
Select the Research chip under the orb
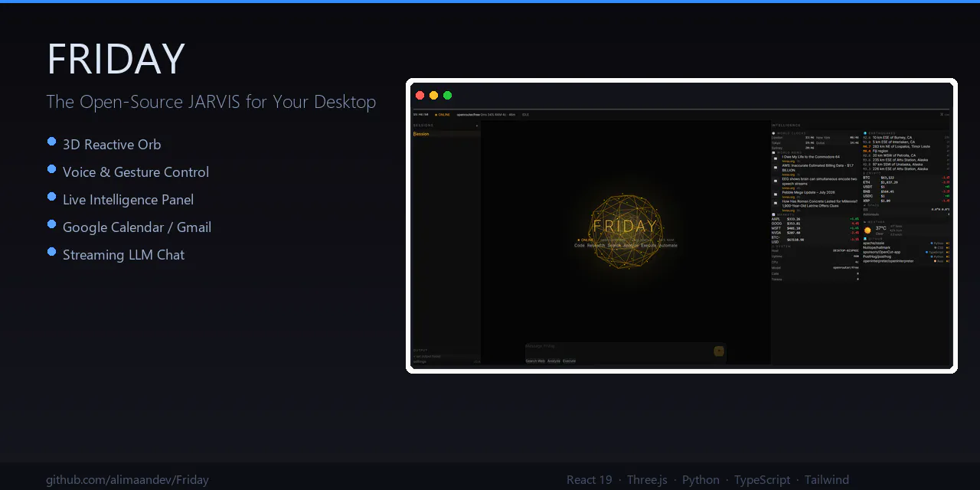tap(596, 246)
